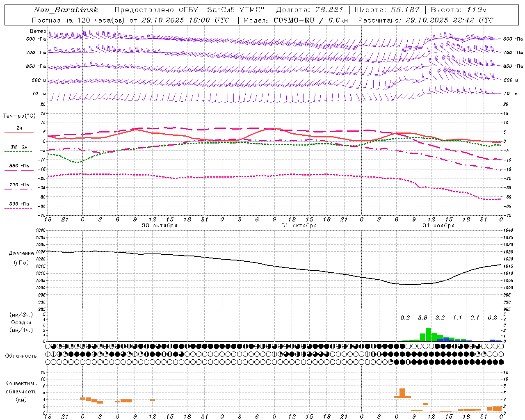This screenshot has height=420, width=525.
Task: Click the tallest orange convective cloud bar
Action: click(402, 393)
